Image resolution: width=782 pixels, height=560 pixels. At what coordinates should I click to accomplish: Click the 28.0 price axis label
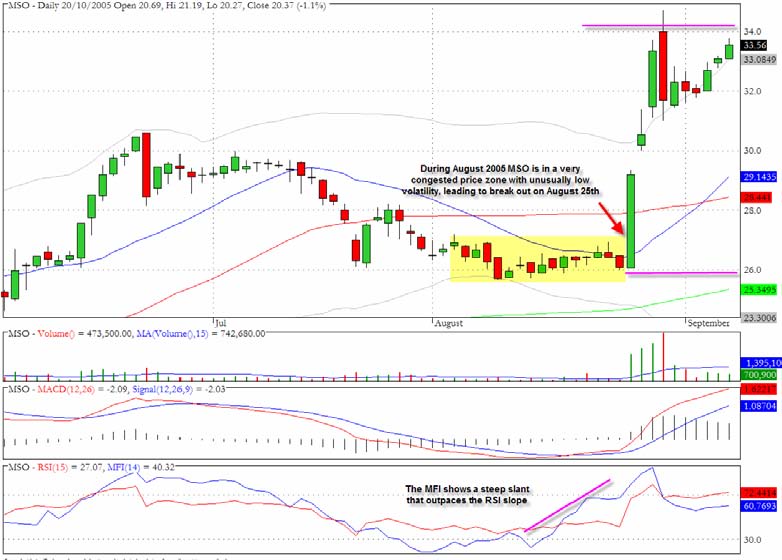[x=753, y=210]
